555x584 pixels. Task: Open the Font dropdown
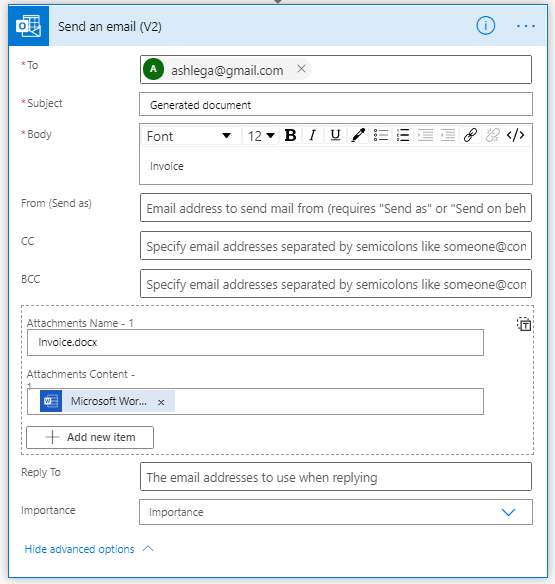tap(190, 136)
